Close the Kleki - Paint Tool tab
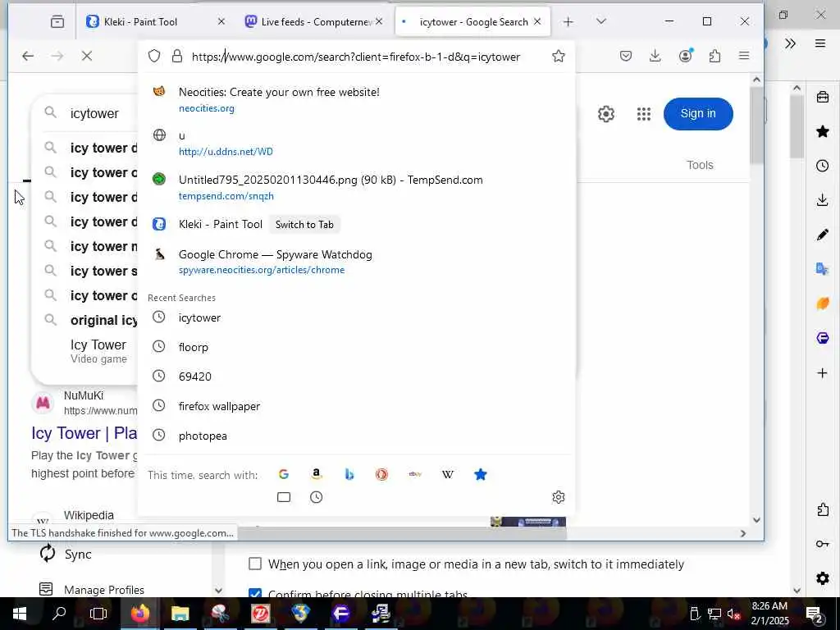This screenshot has height=630, width=840. coord(221,21)
